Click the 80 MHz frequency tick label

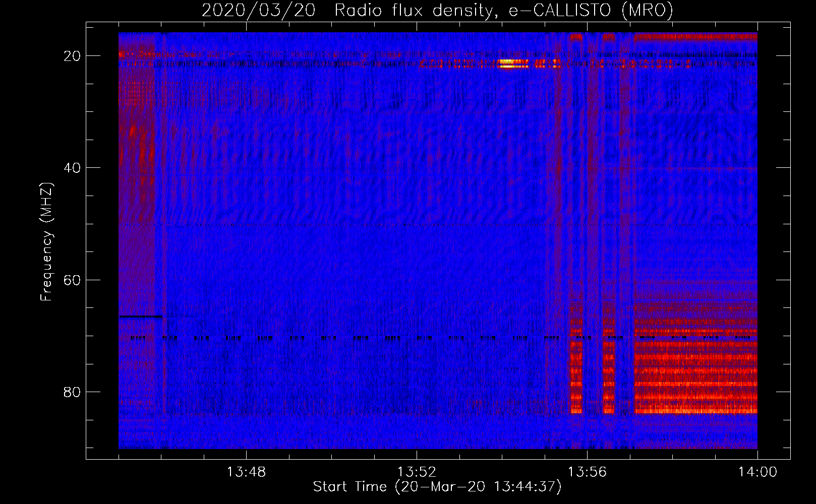point(72,392)
